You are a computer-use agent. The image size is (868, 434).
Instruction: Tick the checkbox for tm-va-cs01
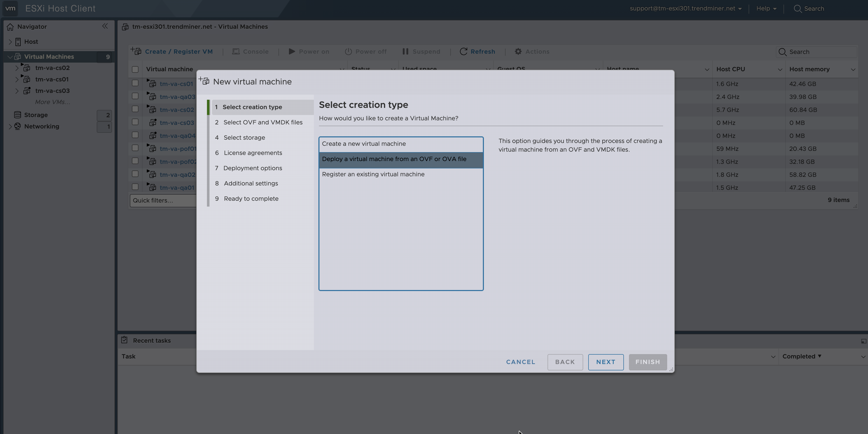[x=135, y=83]
